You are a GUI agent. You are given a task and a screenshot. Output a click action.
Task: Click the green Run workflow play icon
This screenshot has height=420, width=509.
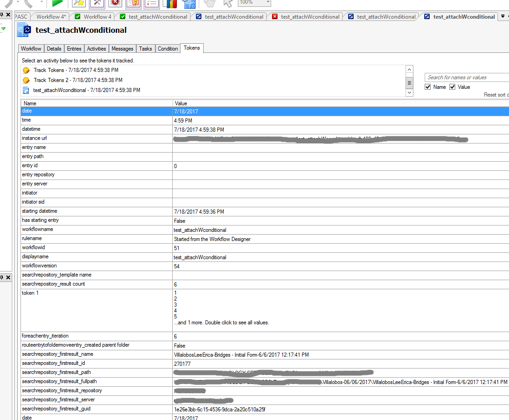pyautogui.click(x=57, y=3)
